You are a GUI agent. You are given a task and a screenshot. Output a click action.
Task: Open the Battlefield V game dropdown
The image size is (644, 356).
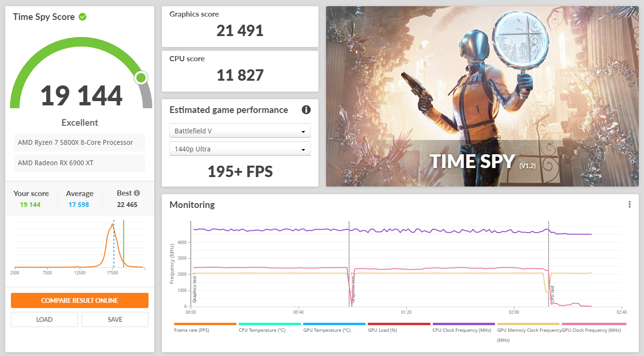[240, 131]
